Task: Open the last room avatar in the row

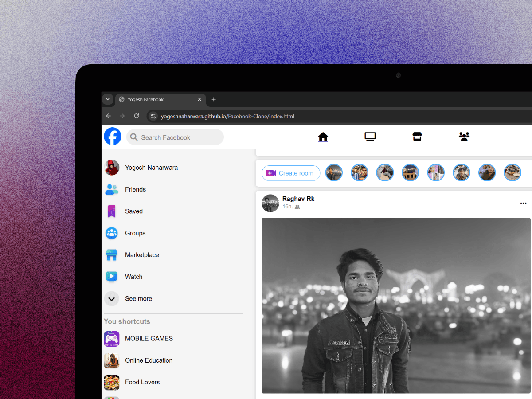Action: pyautogui.click(x=512, y=172)
